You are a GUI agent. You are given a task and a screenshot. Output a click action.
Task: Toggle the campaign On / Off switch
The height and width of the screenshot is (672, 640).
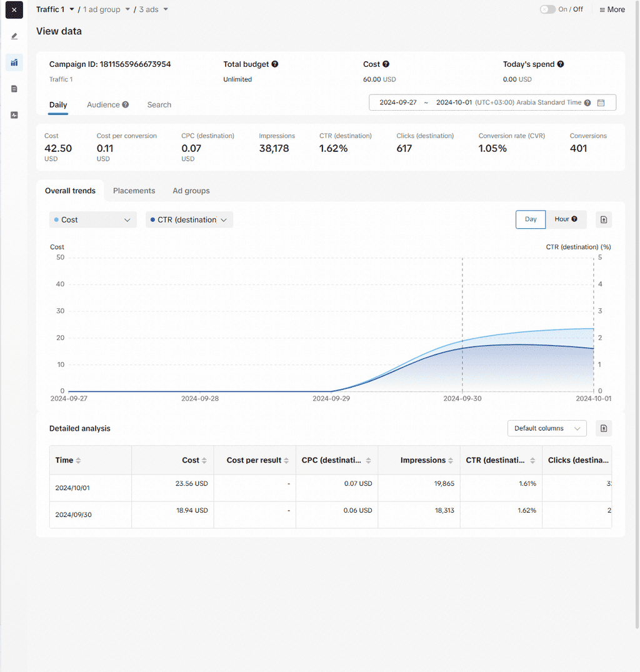click(x=547, y=9)
